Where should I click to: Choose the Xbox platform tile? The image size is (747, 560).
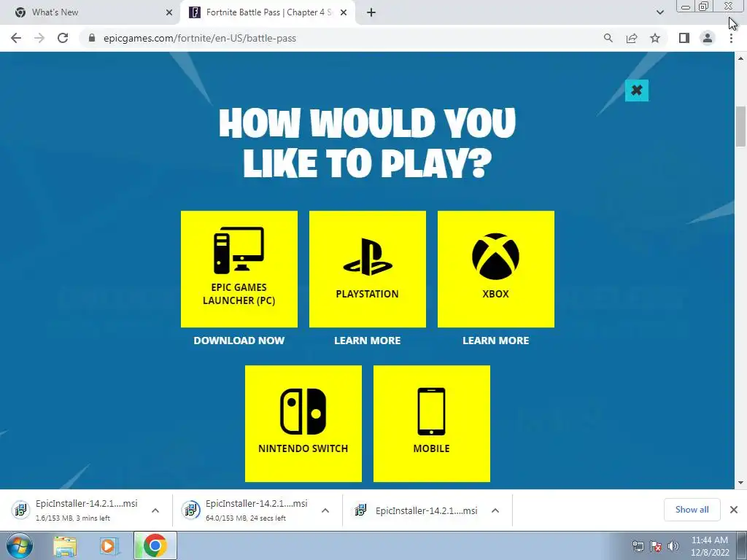(496, 269)
